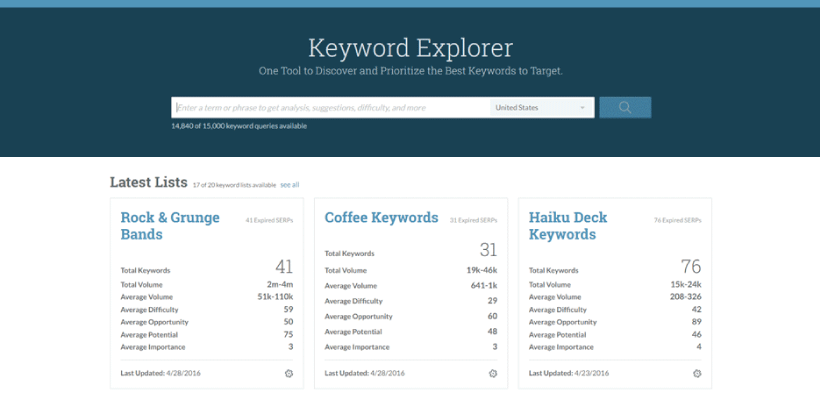Select total keywords value 41
Screen dimensions: 820x394
[x=284, y=267]
